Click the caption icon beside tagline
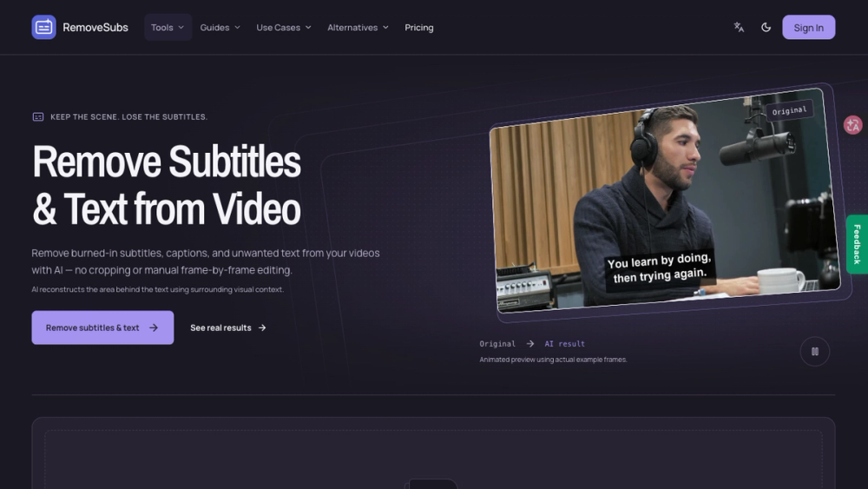 click(38, 117)
